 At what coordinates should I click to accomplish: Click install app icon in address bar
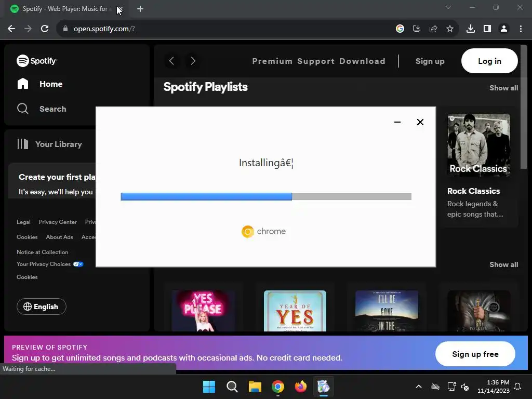[416, 29]
